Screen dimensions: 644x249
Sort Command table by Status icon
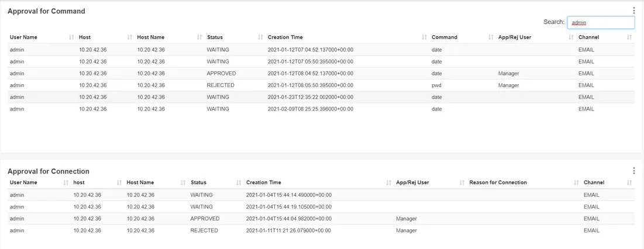click(260, 37)
